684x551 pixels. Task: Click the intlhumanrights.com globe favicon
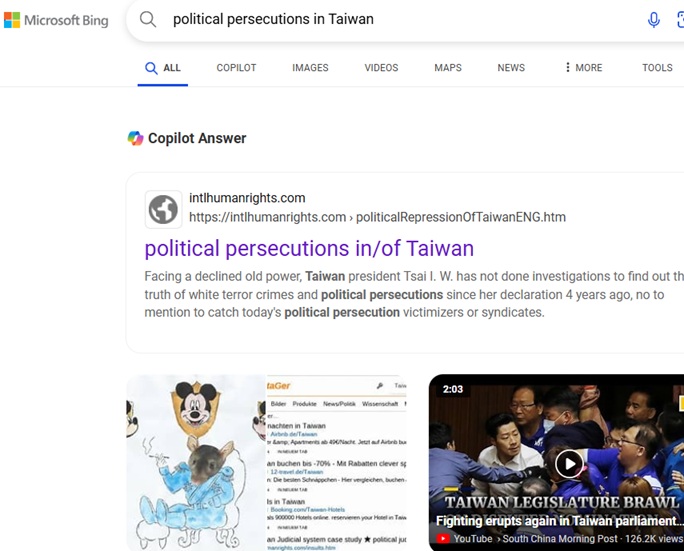[x=163, y=209]
